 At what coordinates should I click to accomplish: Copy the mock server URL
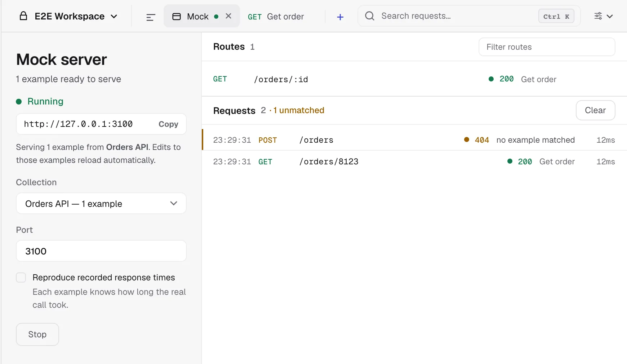pyautogui.click(x=168, y=124)
